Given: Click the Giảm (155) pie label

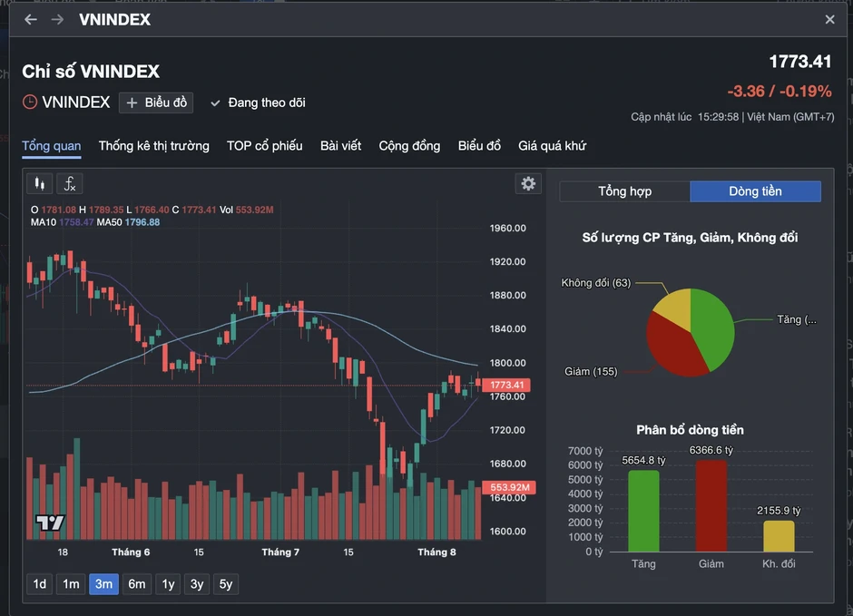Looking at the screenshot, I should coord(591,372).
